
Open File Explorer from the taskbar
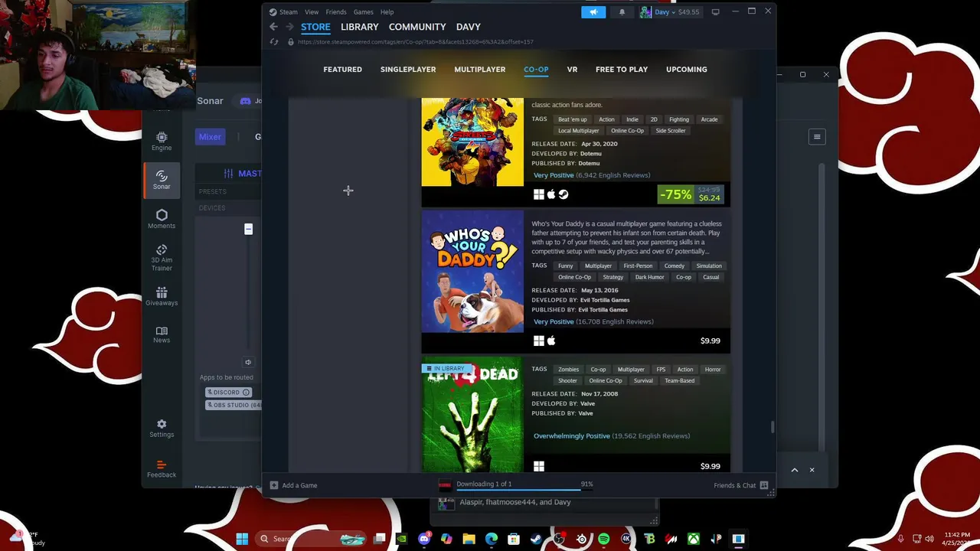469,539
